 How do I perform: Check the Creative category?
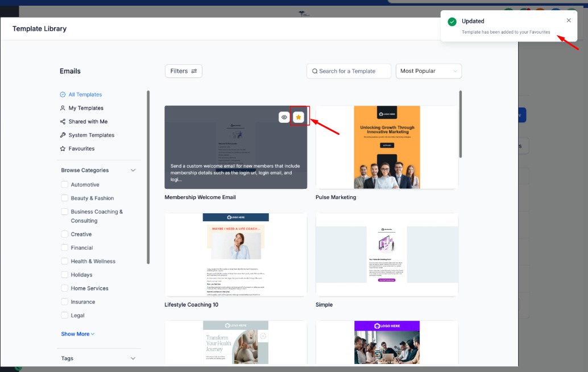click(64, 234)
